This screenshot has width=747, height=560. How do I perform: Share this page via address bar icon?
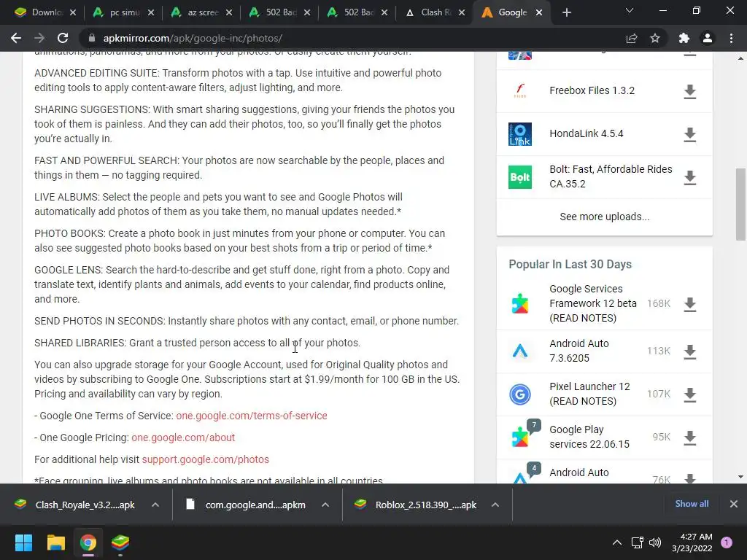tap(632, 38)
